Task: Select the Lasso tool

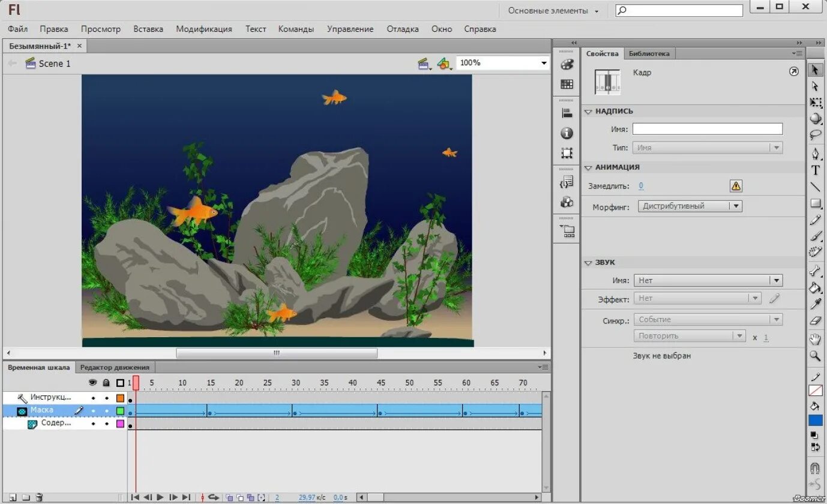Action: click(x=815, y=134)
